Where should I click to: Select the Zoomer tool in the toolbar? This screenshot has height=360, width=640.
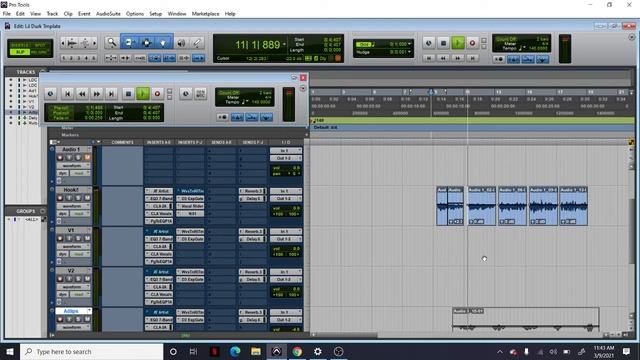click(111, 42)
